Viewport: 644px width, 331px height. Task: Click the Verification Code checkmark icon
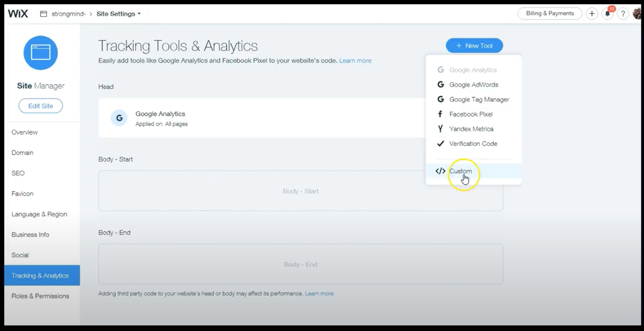[x=440, y=143]
